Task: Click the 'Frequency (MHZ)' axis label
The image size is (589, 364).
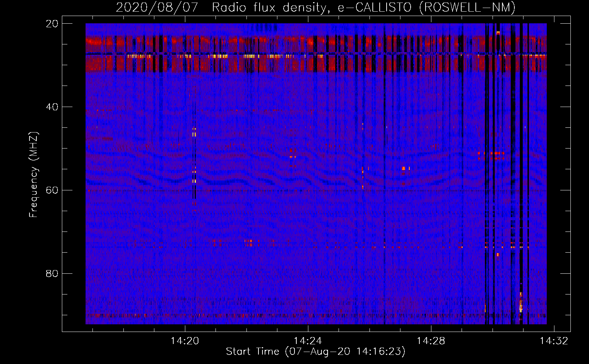Action: [x=33, y=175]
